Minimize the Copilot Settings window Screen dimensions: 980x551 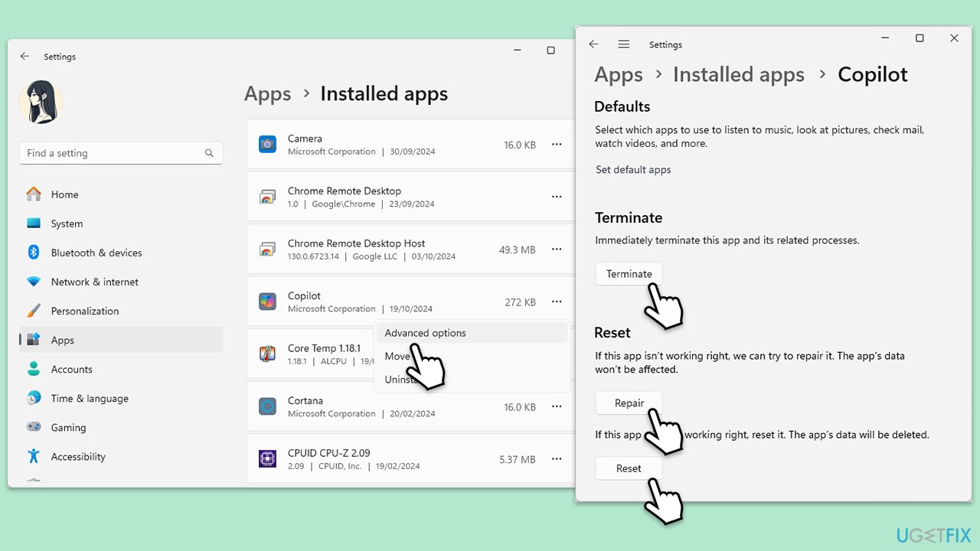coord(885,38)
